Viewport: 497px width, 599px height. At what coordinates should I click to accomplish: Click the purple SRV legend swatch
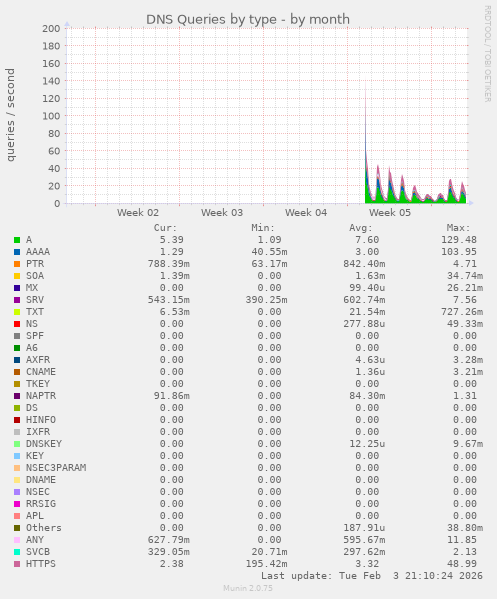click(x=17, y=300)
